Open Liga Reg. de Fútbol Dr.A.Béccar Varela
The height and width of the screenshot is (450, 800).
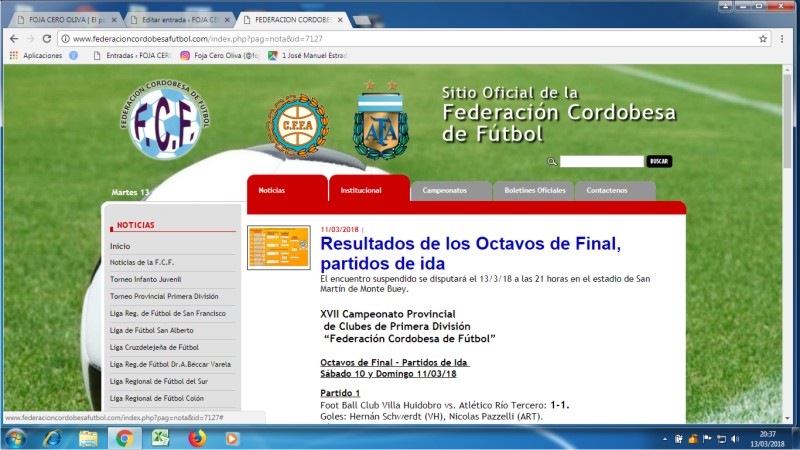coord(170,364)
